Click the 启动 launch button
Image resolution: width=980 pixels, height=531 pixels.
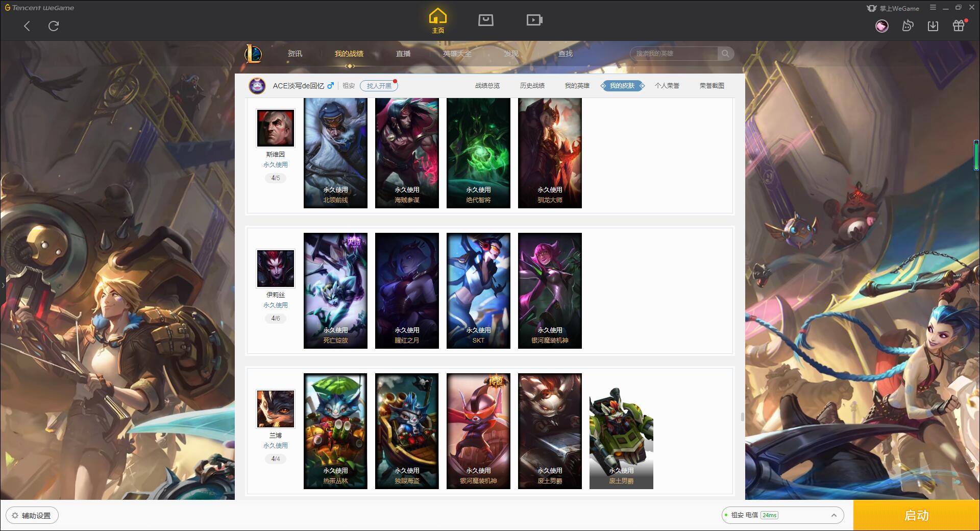coord(917,515)
